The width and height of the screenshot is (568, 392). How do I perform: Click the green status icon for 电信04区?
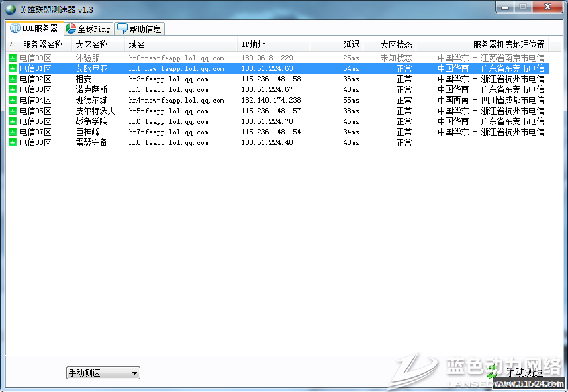click(13, 101)
